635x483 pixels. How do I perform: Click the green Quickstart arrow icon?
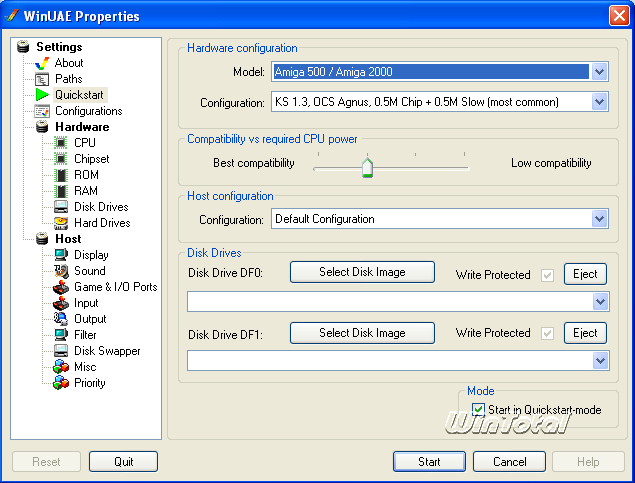42,95
